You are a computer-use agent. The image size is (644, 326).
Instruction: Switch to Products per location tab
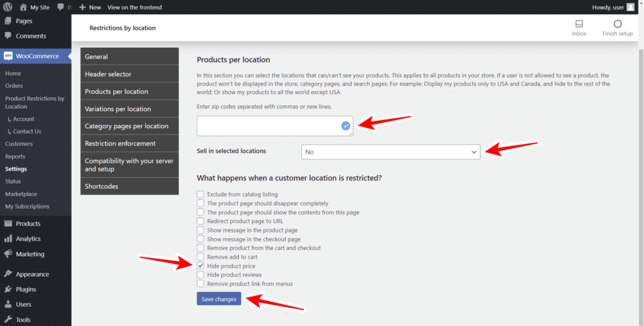pyautogui.click(x=130, y=92)
